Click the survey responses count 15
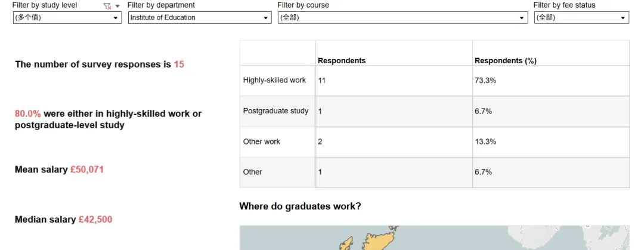644x250 pixels. (179, 64)
